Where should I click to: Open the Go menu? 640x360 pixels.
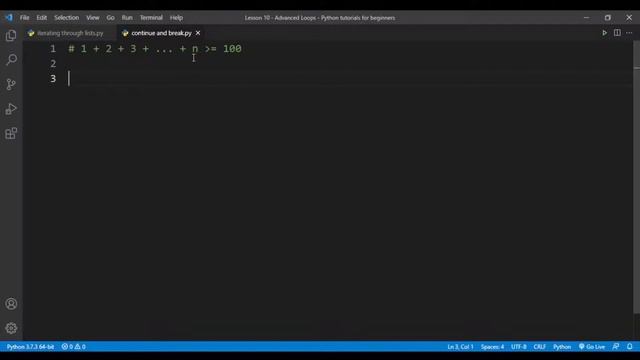[x=111, y=18]
